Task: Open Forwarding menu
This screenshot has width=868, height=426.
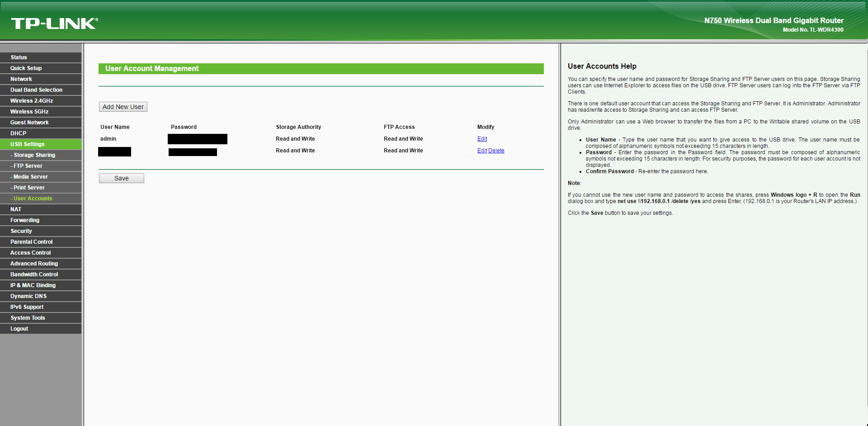Action: [41, 220]
